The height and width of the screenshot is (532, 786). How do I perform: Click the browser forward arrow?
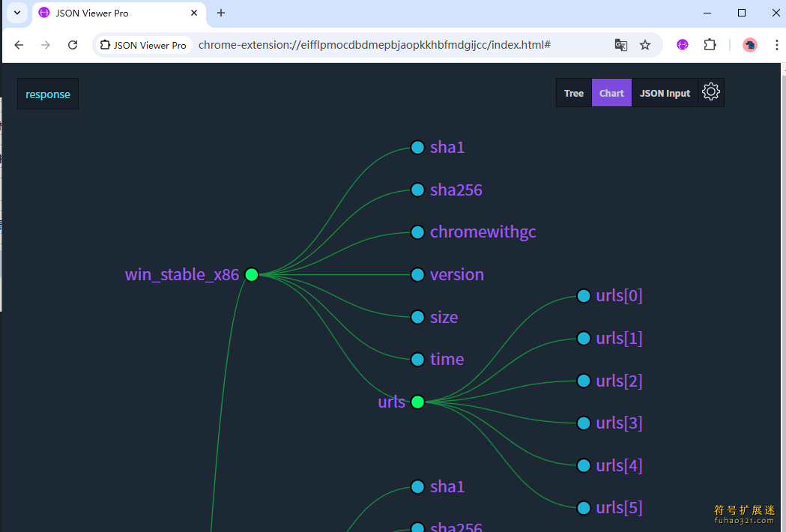click(46, 45)
